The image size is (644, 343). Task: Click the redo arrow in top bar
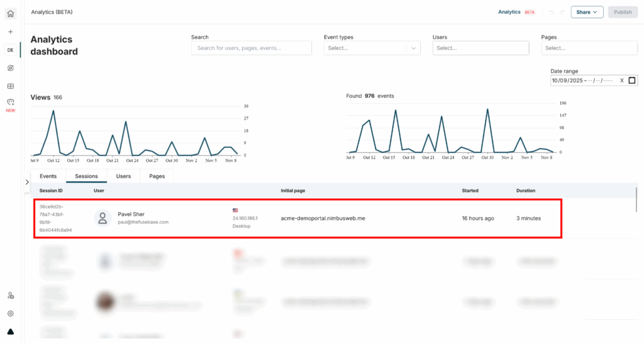coord(562,12)
